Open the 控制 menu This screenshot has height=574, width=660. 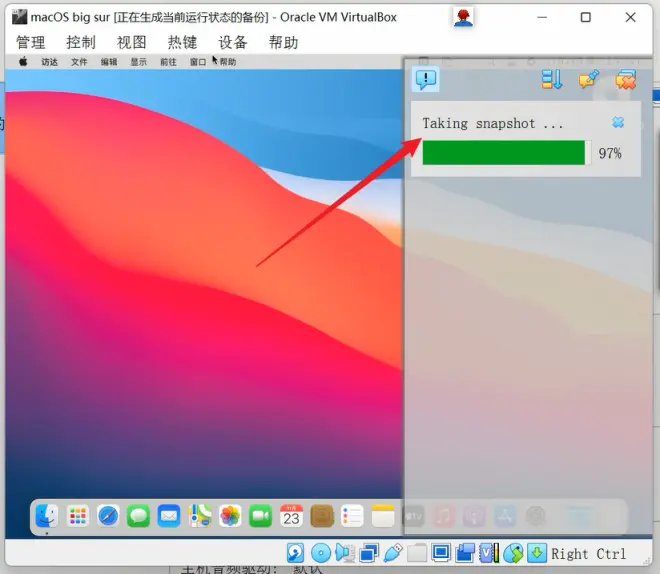click(81, 43)
